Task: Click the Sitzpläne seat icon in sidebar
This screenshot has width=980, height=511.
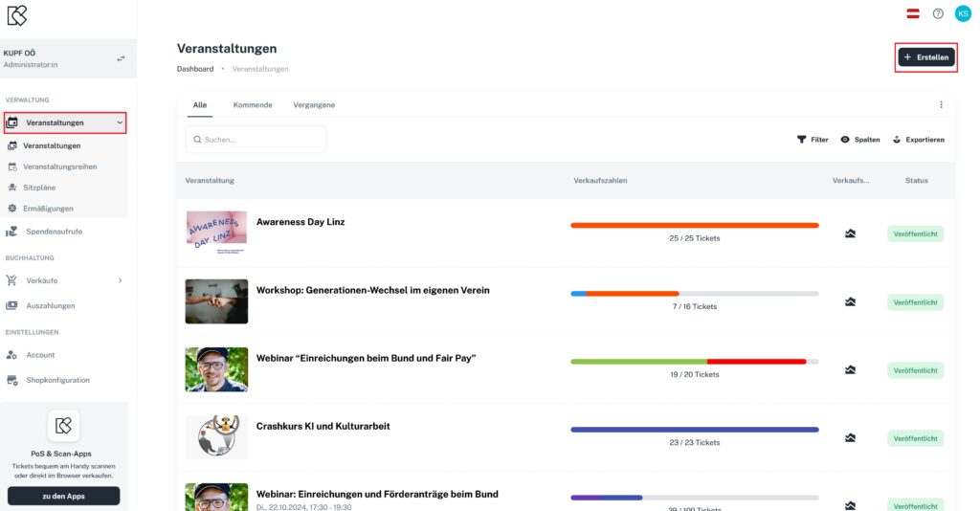Action: coord(11,188)
